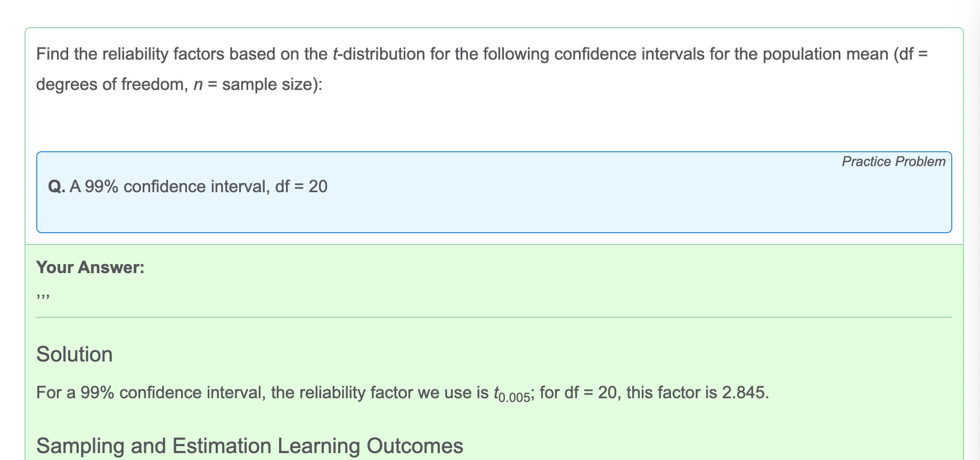
Task: Click the bold Q. question marker
Action: (56, 187)
